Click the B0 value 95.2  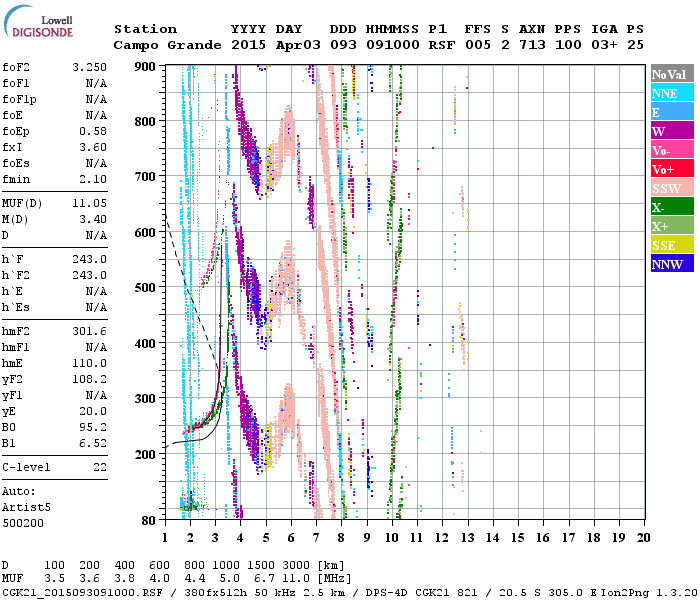tap(93, 427)
